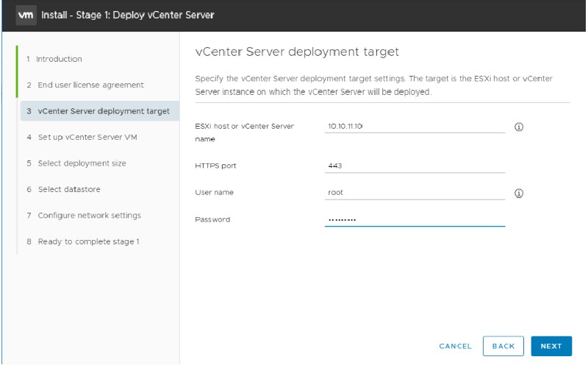588x368 pixels.
Task: Click the 'User name' label text
Action: coord(214,192)
